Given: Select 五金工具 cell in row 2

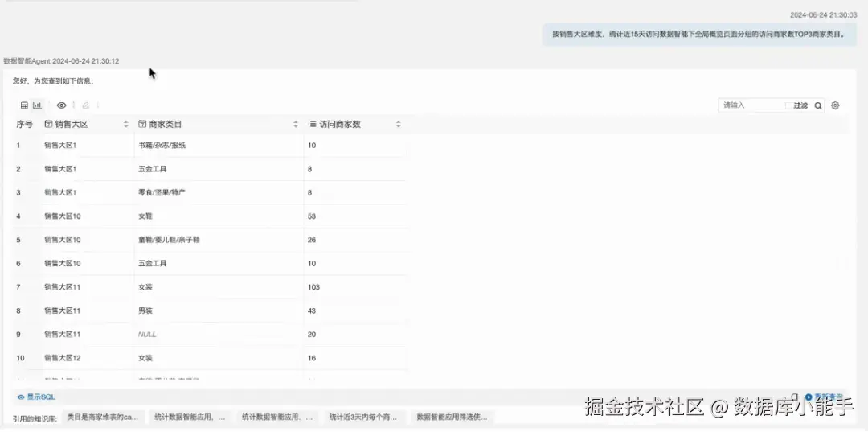Looking at the screenshot, I should (x=152, y=169).
